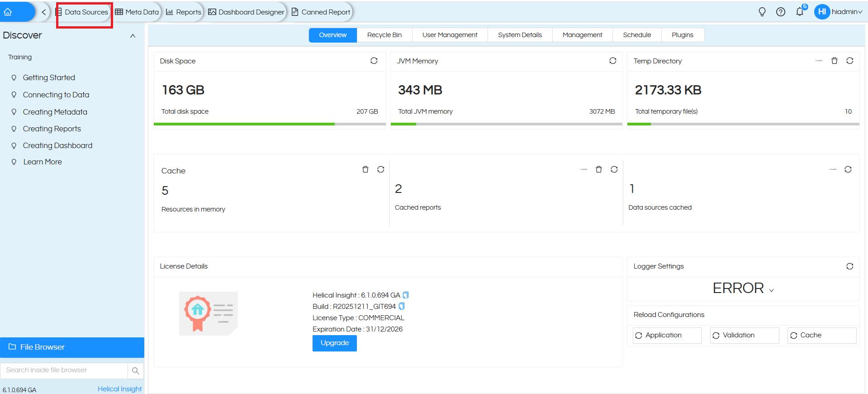Screen dimensions: 868x394
Task: Click the Disk Space usage bar
Action: point(270,124)
